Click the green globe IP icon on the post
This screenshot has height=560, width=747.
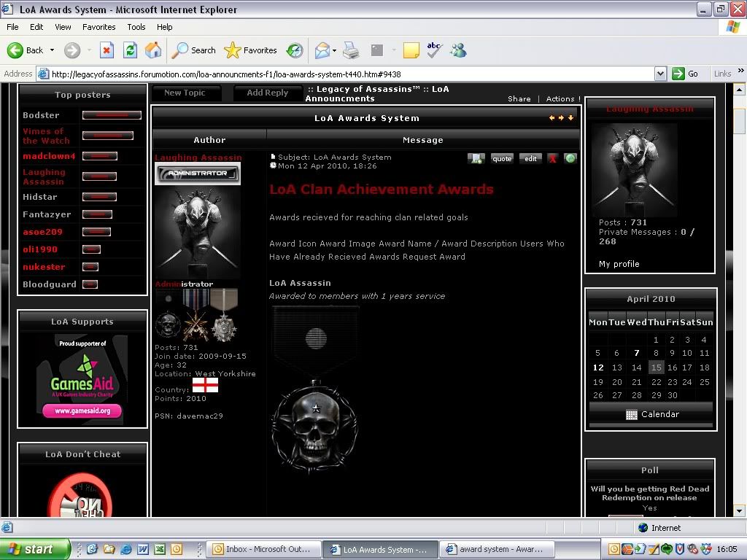point(570,158)
